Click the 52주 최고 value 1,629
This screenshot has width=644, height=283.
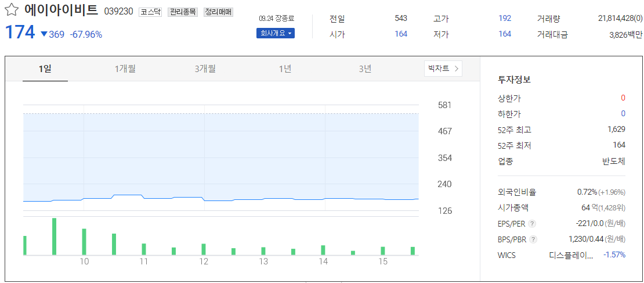click(617, 130)
